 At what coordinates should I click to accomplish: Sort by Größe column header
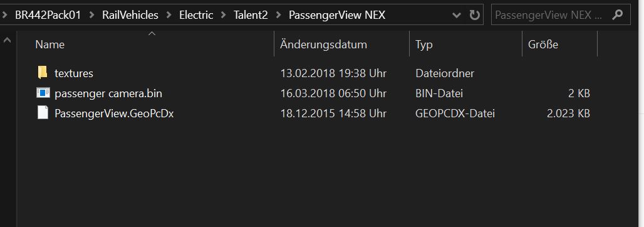point(559,44)
